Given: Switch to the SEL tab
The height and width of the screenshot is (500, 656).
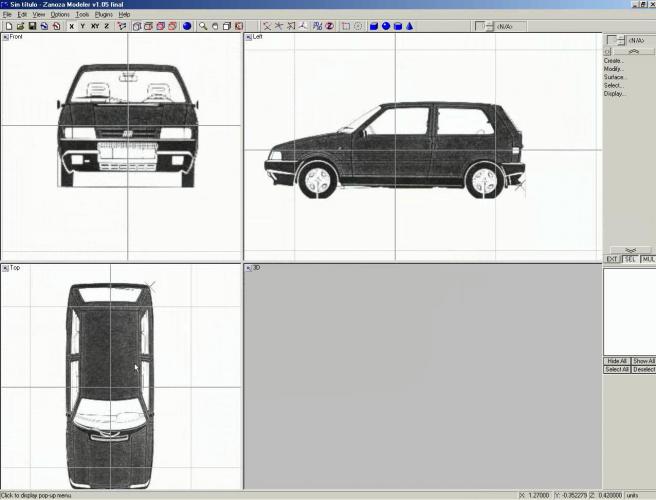Looking at the screenshot, I should [x=630, y=259].
